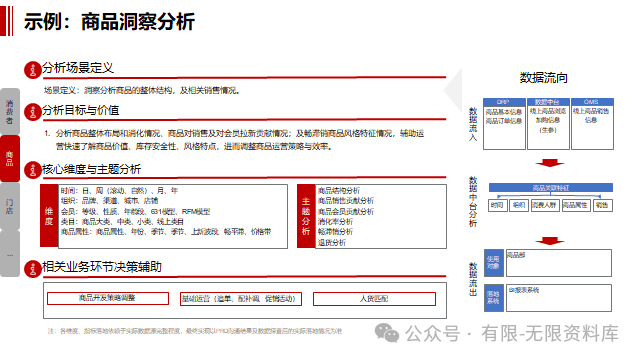Image resolution: width=640 pixels, height=360 pixels.
Task: Select the 门店 side tab
Action: [10, 206]
